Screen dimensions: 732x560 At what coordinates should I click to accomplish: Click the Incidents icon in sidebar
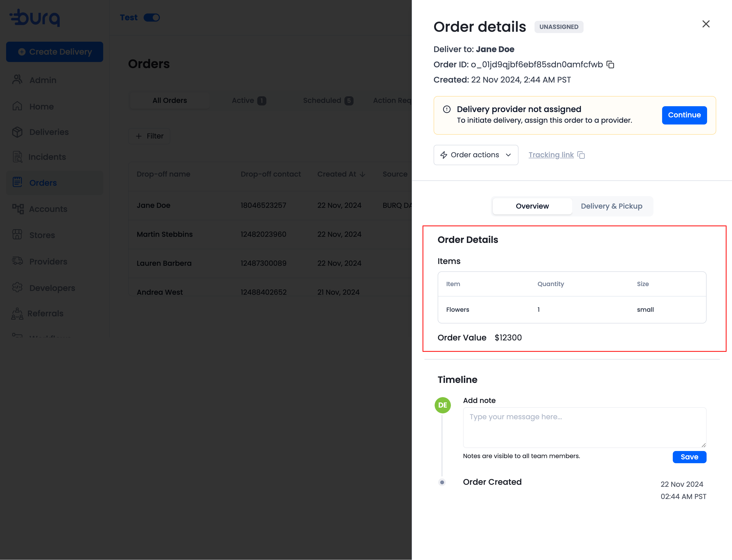tap(17, 157)
